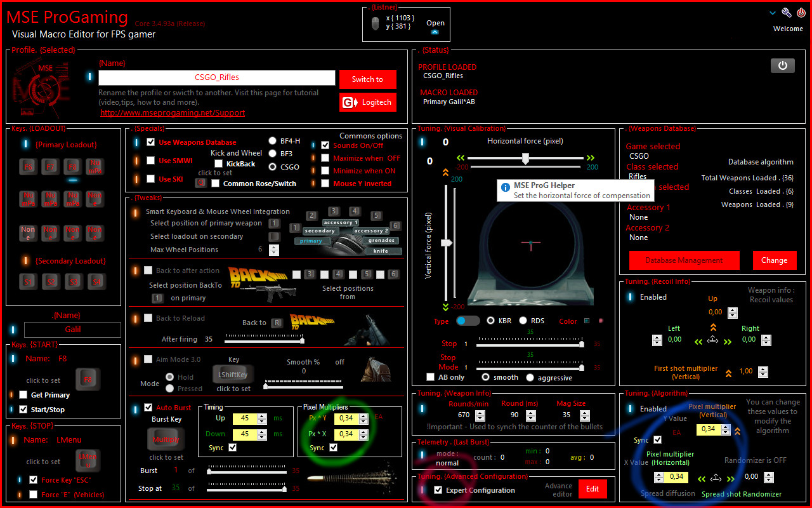Open the top-right blue dropdown chevron

773,13
